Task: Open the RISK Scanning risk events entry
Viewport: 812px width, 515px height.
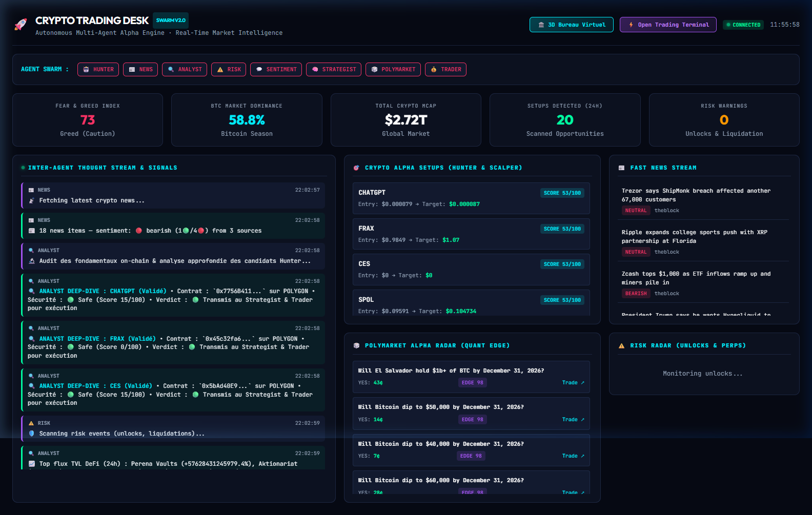Action: (173, 428)
